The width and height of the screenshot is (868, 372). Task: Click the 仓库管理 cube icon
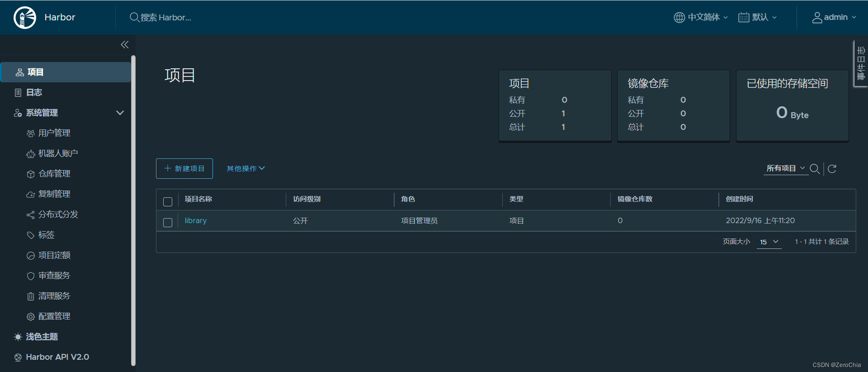coord(31,174)
